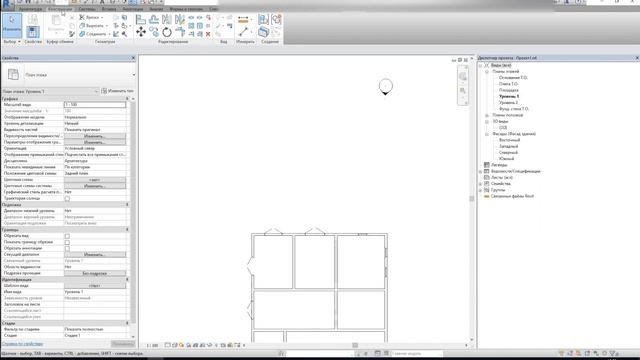Activate the Align tool in Редактирование

[x=141, y=19]
